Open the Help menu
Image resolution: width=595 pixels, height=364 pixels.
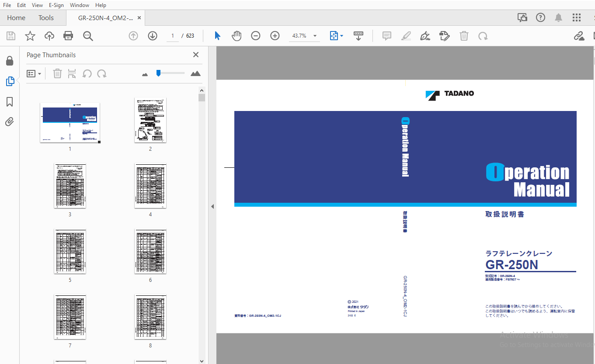click(x=101, y=5)
